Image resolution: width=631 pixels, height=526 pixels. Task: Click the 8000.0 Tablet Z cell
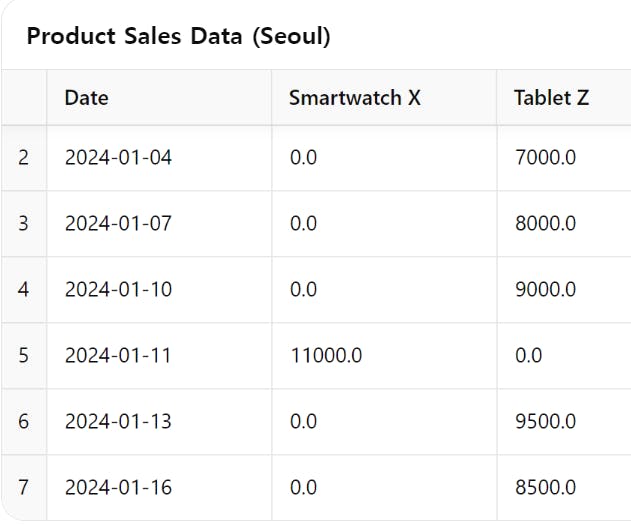click(545, 223)
